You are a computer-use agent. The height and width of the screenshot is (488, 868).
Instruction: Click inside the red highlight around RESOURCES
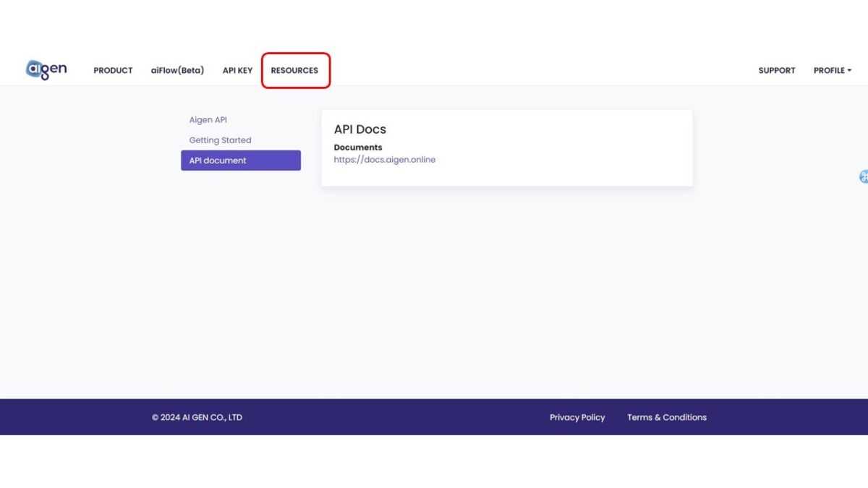click(x=294, y=70)
